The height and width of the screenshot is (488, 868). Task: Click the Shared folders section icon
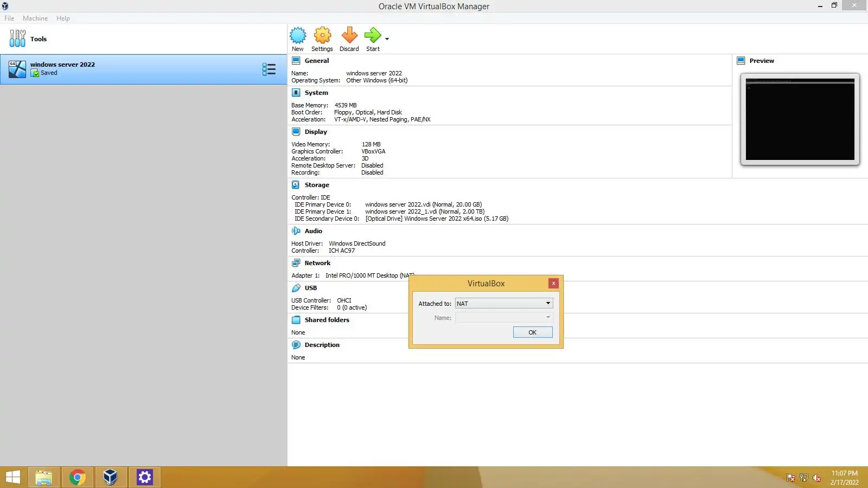click(x=296, y=320)
